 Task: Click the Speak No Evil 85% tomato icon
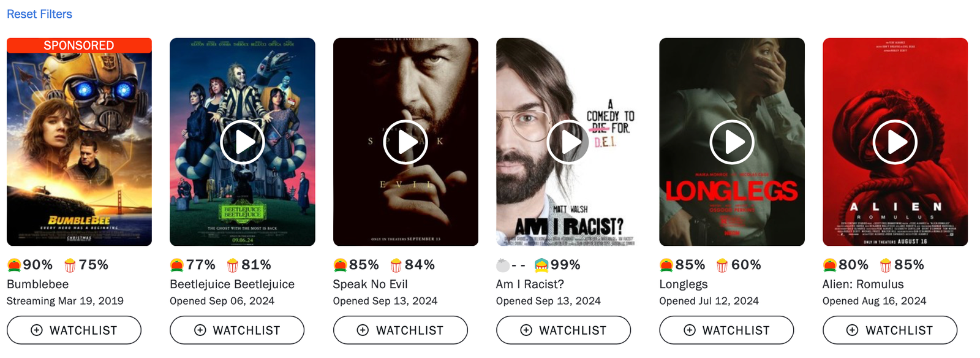pos(340,265)
